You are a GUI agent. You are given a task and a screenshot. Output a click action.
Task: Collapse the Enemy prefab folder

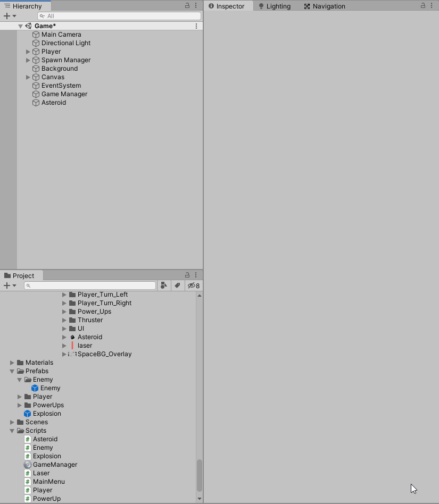pyautogui.click(x=20, y=380)
